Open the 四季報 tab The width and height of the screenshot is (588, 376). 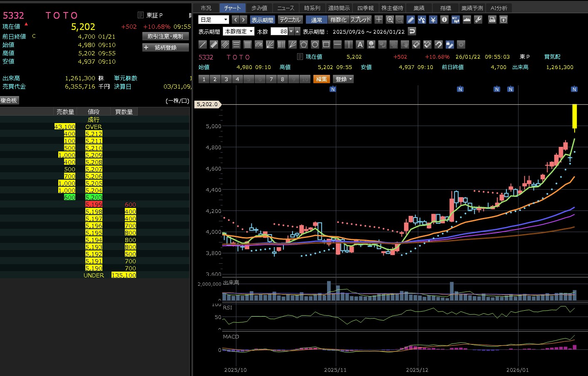click(x=365, y=8)
